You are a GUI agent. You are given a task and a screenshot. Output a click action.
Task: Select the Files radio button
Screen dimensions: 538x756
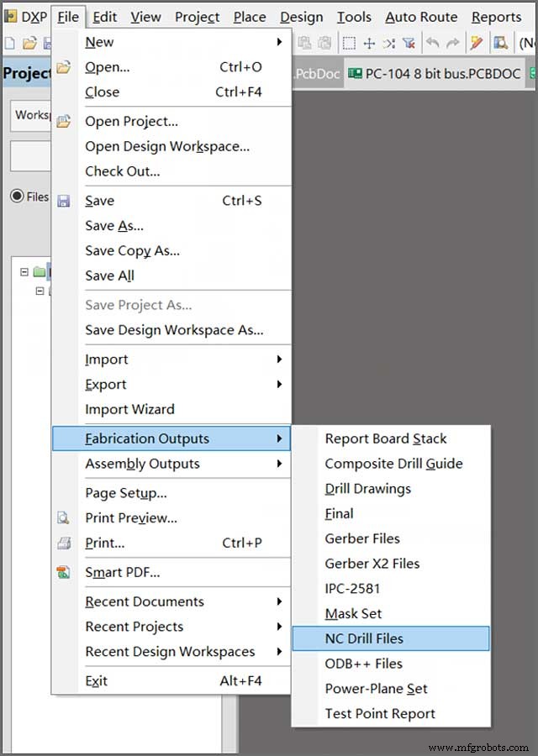point(16,197)
